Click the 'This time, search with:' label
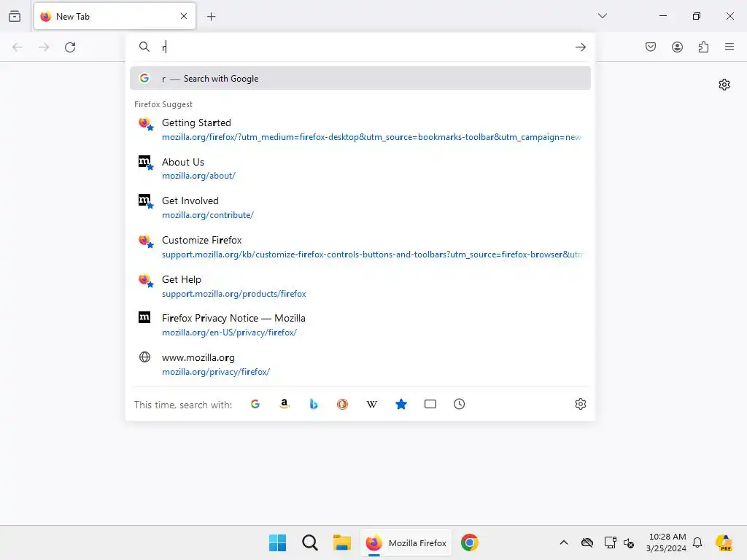 [183, 405]
